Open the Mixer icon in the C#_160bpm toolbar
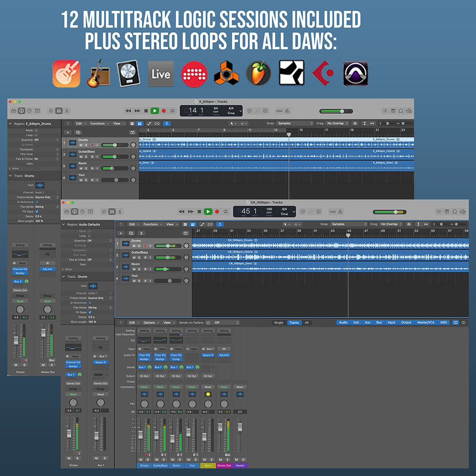Image resolution: width=476 pixels, height=476 pixels. click(x=111, y=211)
